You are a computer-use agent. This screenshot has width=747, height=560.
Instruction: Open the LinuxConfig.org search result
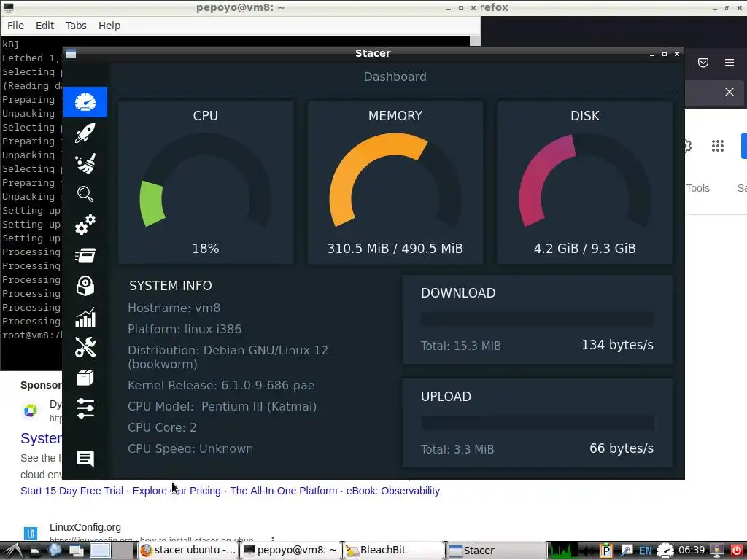click(x=85, y=527)
